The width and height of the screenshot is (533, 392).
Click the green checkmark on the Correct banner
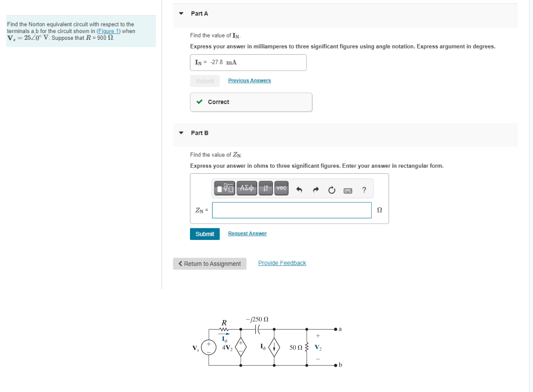pos(199,102)
